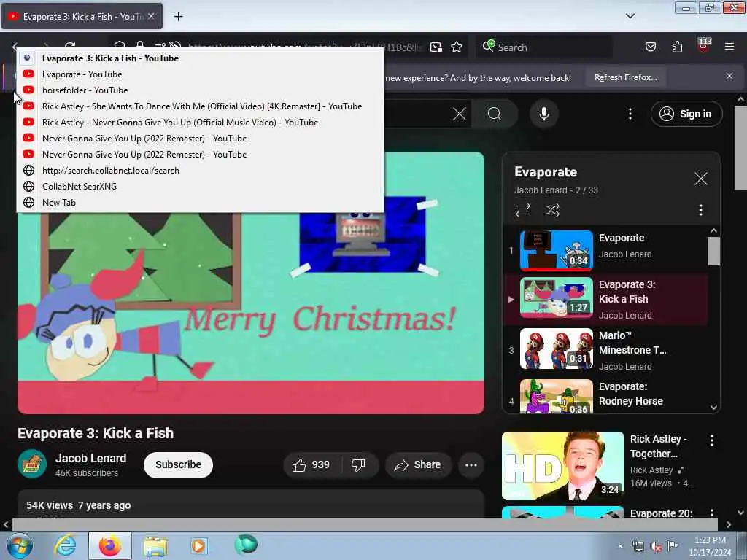The height and width of the screenshot is (560, 747).
Task: Open 'Evaporate - YouTube' history entry
Action: point(200,74)
